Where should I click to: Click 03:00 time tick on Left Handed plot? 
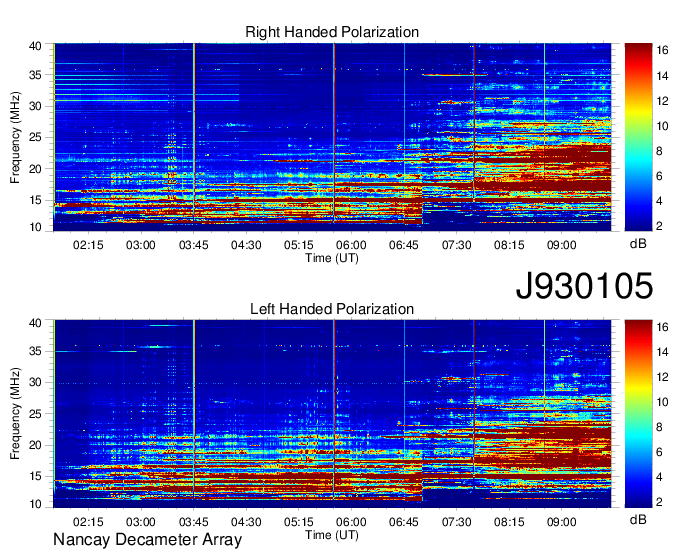[141, 522]
